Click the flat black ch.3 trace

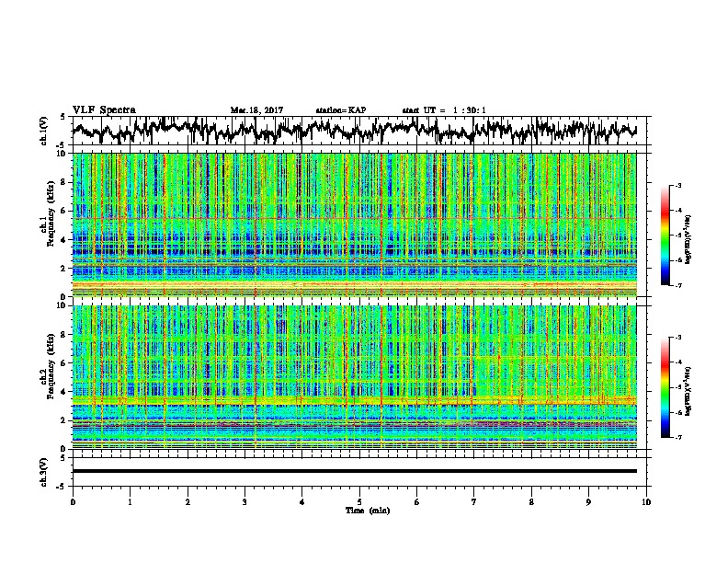click(354, 471)
